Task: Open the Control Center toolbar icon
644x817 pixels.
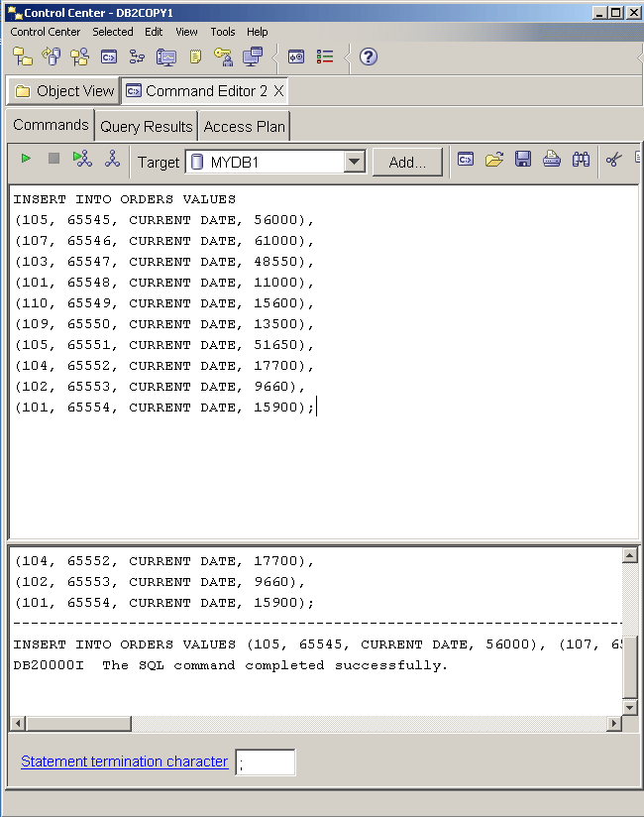Action: click(x=23, y=57)
